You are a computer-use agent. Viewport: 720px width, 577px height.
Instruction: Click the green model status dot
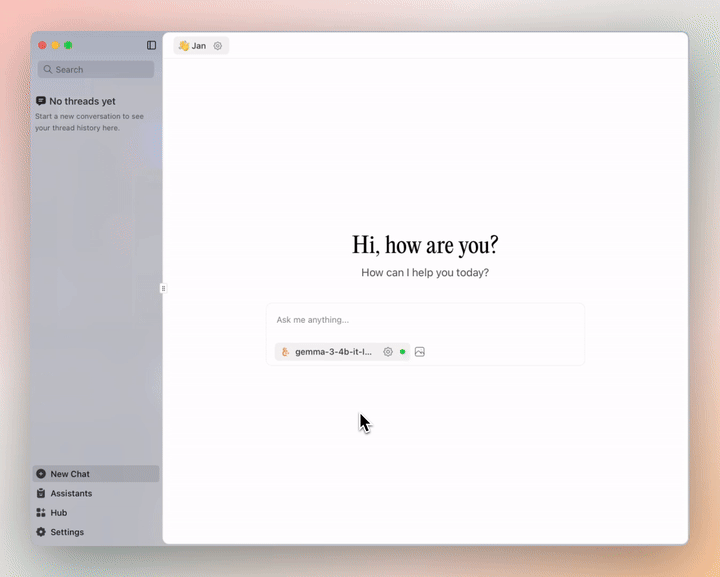click(402, 352)
